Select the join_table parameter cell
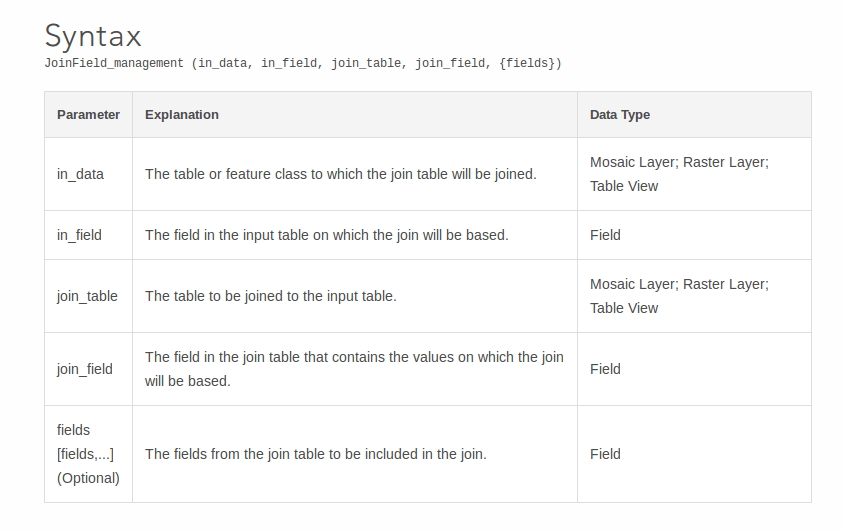This screenshot has height=531, width=843. click(x=87, y=296)
